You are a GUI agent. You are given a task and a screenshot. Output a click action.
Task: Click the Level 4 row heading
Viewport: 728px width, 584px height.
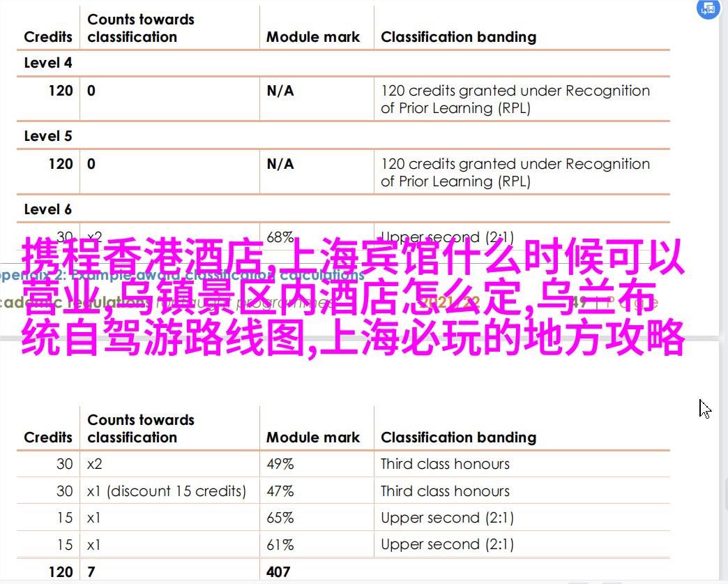48,63
